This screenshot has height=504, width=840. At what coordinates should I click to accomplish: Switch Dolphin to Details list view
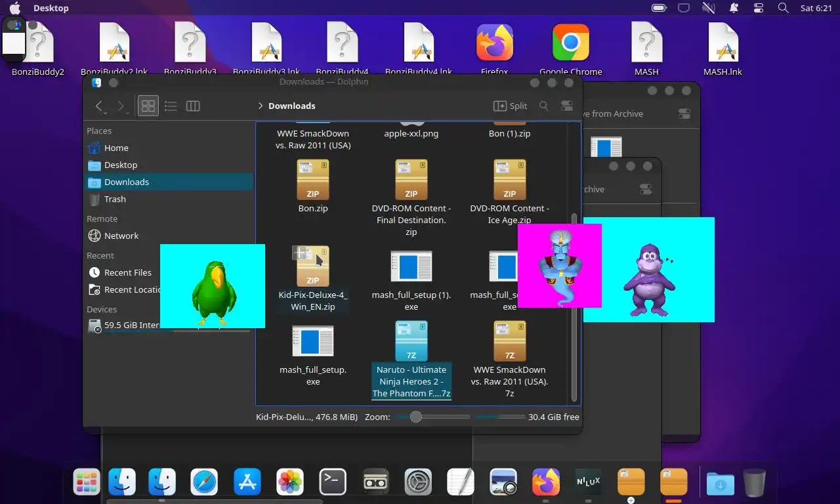click(x=171, y=106)
